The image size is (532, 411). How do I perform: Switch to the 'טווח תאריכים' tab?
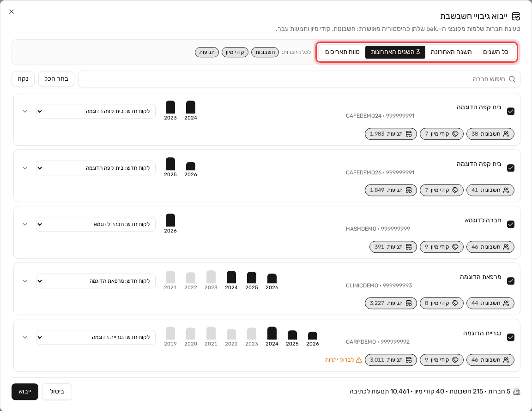[342, 52]
